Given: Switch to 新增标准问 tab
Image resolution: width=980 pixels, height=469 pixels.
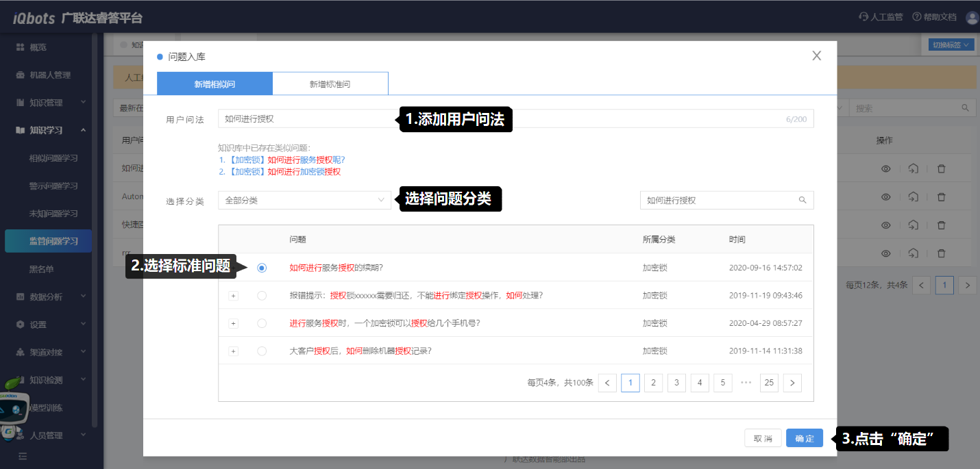Looking at the screenshot, I should point(330,84).
